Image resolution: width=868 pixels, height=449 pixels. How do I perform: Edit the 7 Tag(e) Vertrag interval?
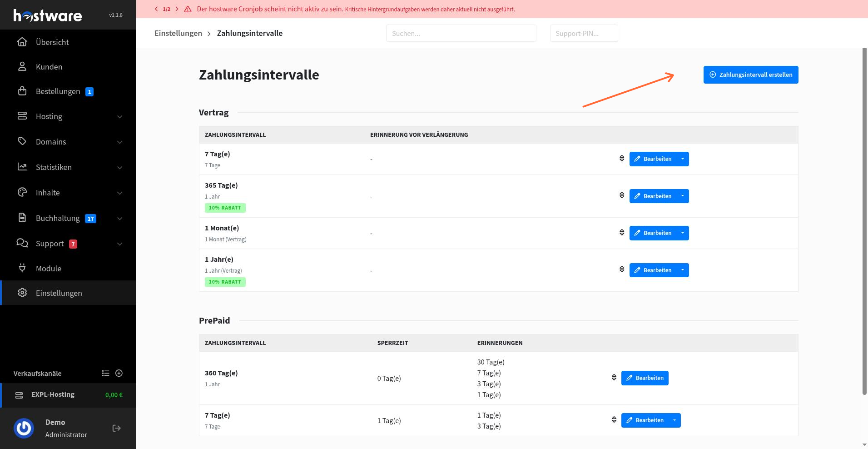pos(653,159)
